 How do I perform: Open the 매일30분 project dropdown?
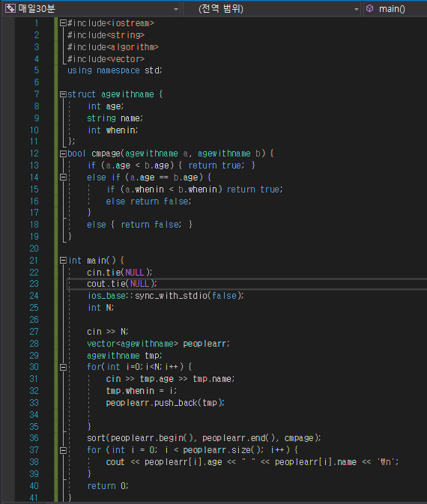coord(92,9)
